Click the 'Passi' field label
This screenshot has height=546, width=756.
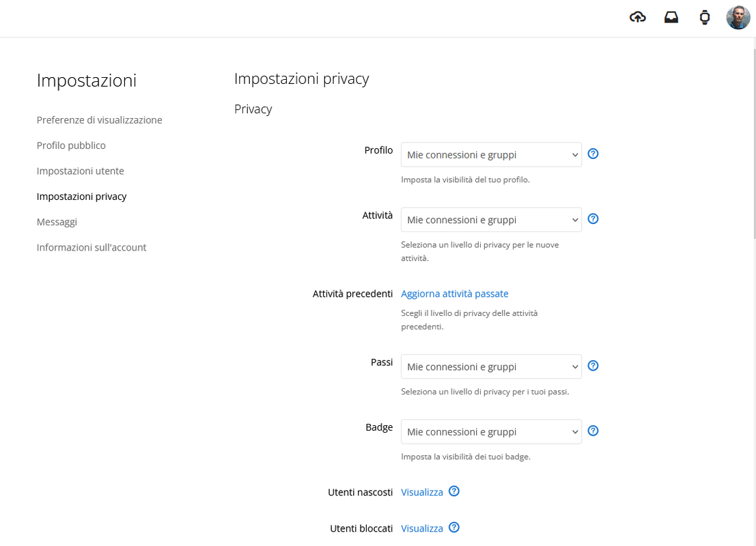tap(382, 362)
